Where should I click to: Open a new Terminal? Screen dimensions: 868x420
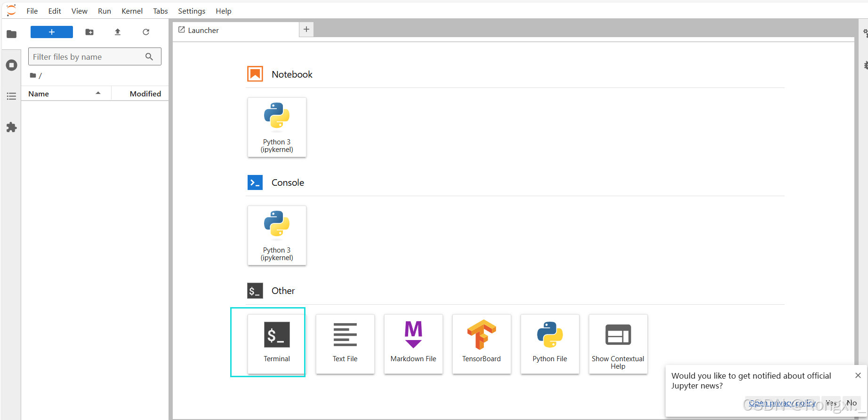[x=277, y=344]
